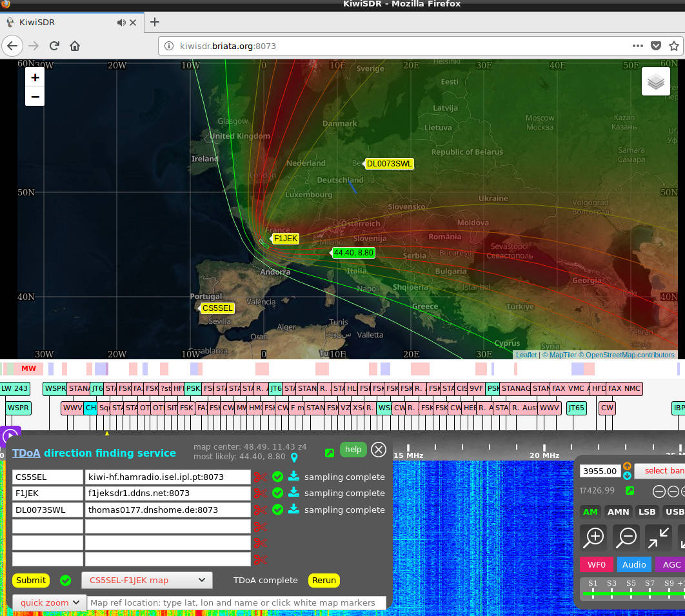Open the Audio settings tab
This screenshot has height=616, width=685.
633,564
